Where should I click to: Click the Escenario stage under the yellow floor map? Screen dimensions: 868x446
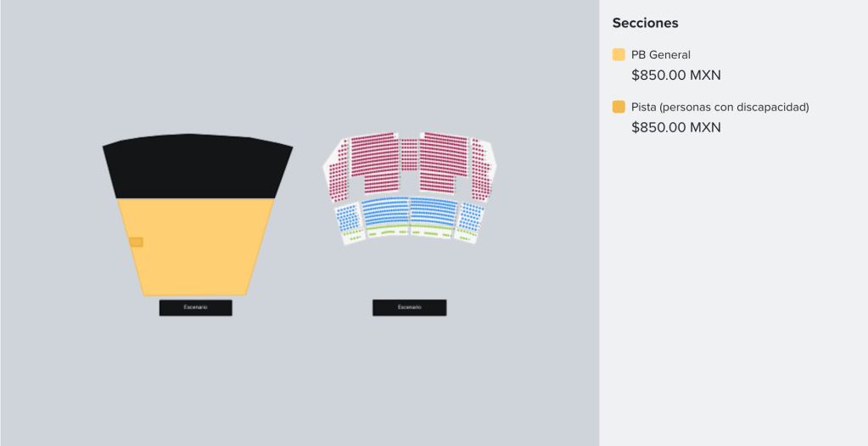tap(195, 307)
